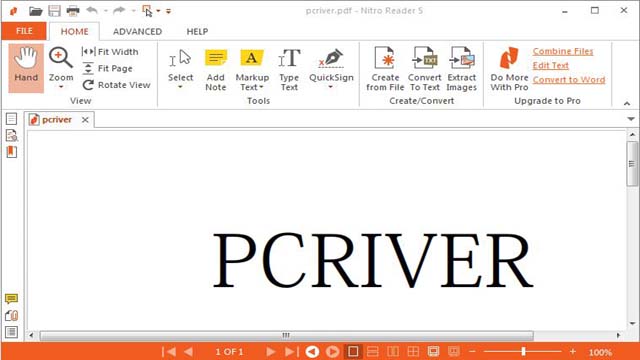Open the Attachments pane icon
Screen dimensions: 640x360
pos(11,316)
